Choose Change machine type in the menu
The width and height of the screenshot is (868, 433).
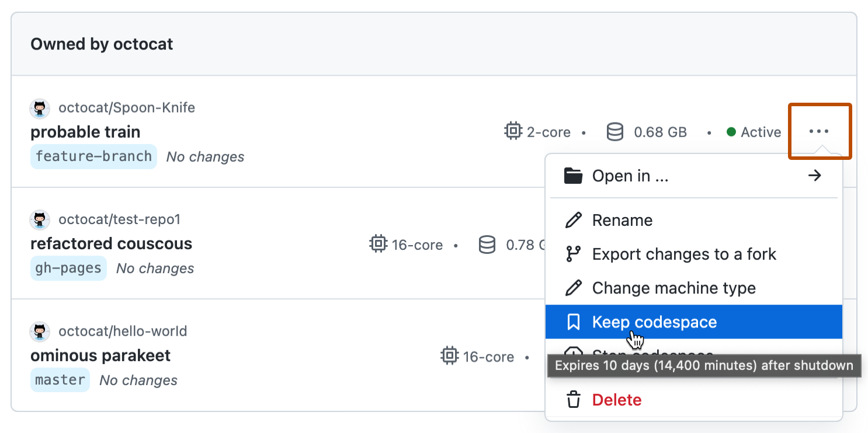click(674, 288)
